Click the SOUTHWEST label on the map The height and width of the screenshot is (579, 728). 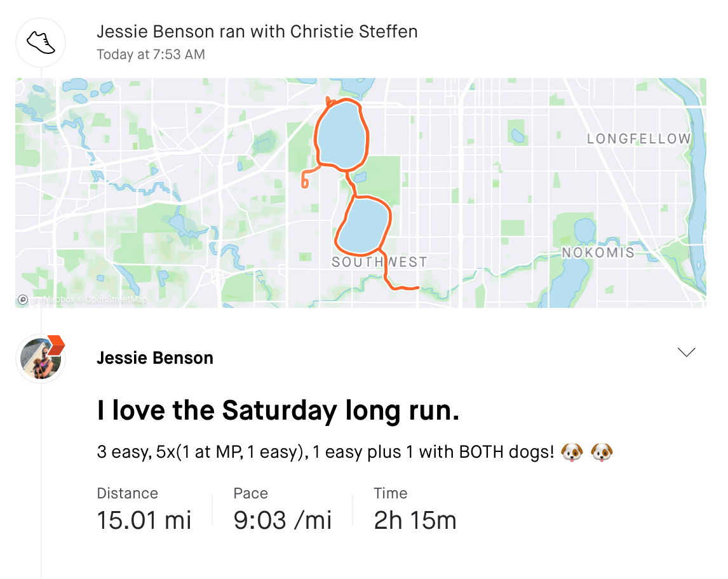(x=379, y=262)
